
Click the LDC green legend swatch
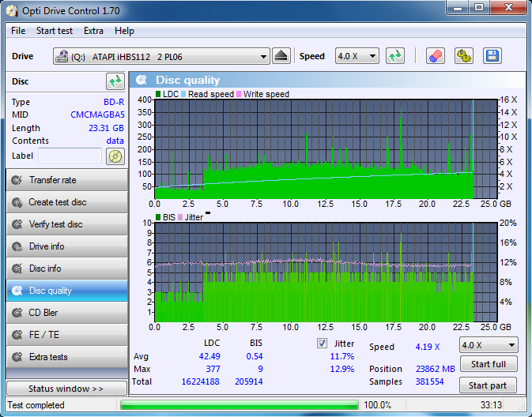(x=158, y=94)
